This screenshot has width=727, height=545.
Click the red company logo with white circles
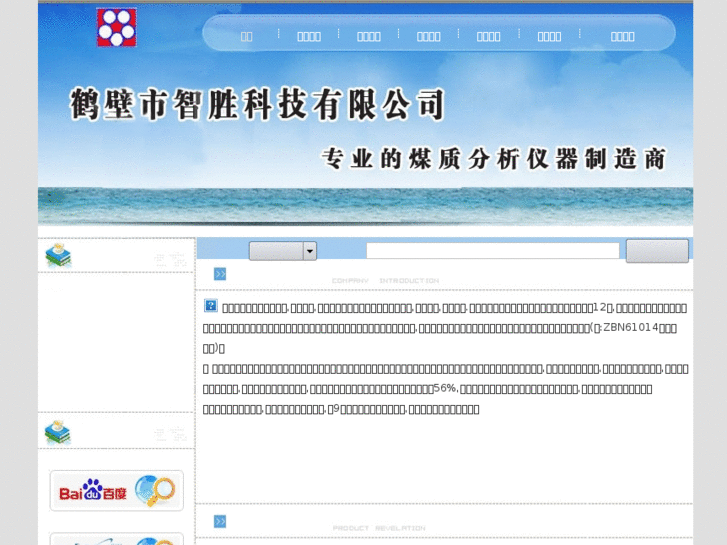click(116, 27)
